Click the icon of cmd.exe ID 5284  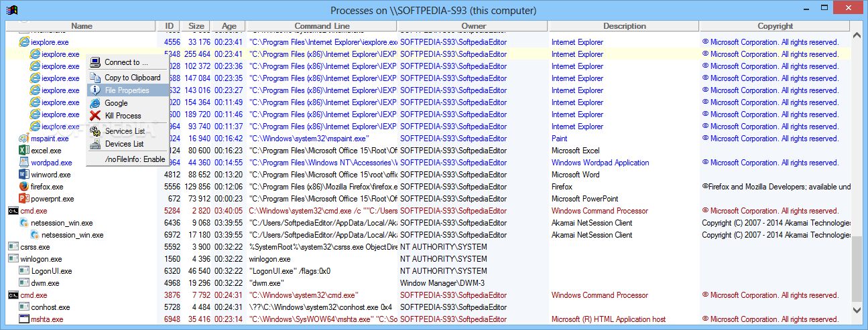(13, 211)
